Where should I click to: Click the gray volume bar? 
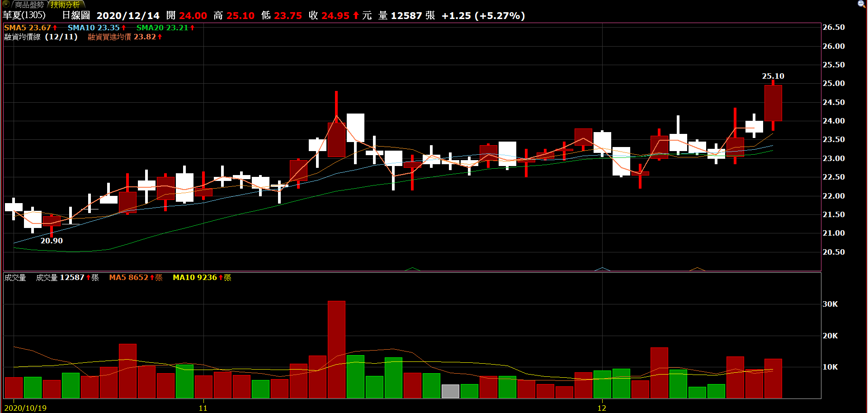coord(450,391)
